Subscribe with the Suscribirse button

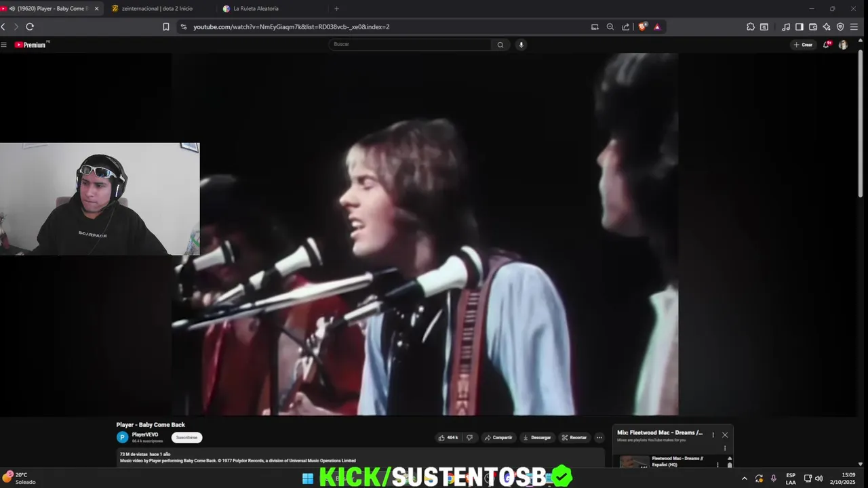click(186, 437)
